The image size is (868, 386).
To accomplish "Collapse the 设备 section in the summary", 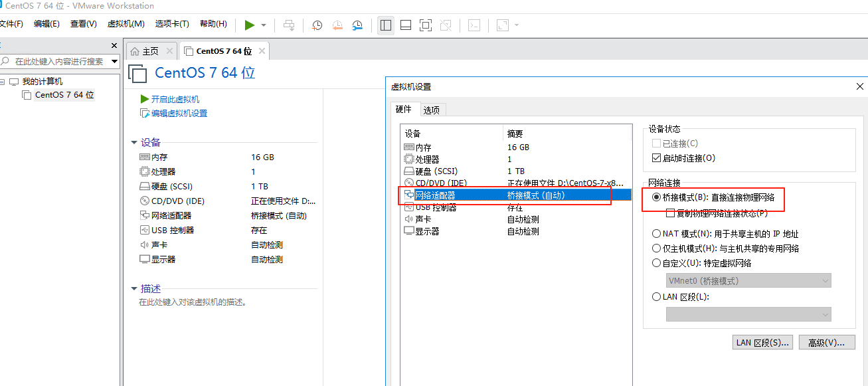I will (133, 142).
